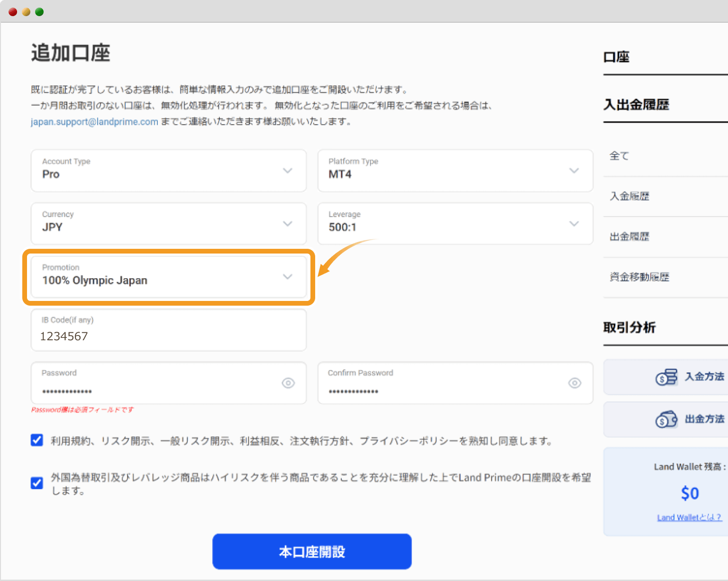Click the Platform Type chevron arrow

point(574,171)
